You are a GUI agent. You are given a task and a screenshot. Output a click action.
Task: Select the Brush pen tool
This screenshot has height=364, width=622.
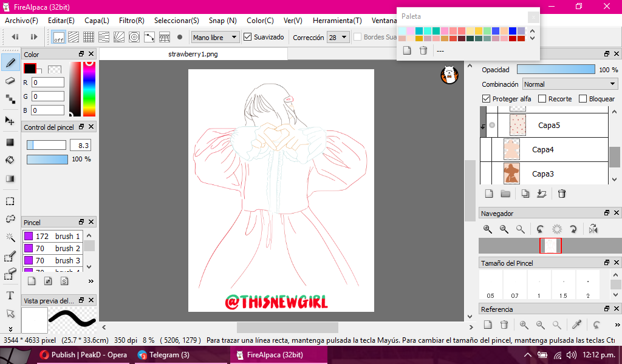click(x=10, y=62)
